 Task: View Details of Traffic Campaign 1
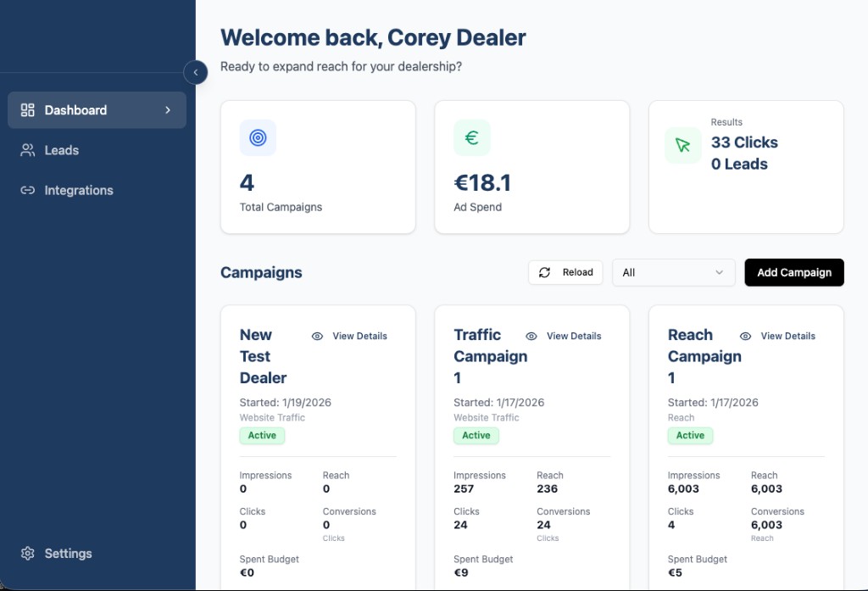click(x=564, y=337)
